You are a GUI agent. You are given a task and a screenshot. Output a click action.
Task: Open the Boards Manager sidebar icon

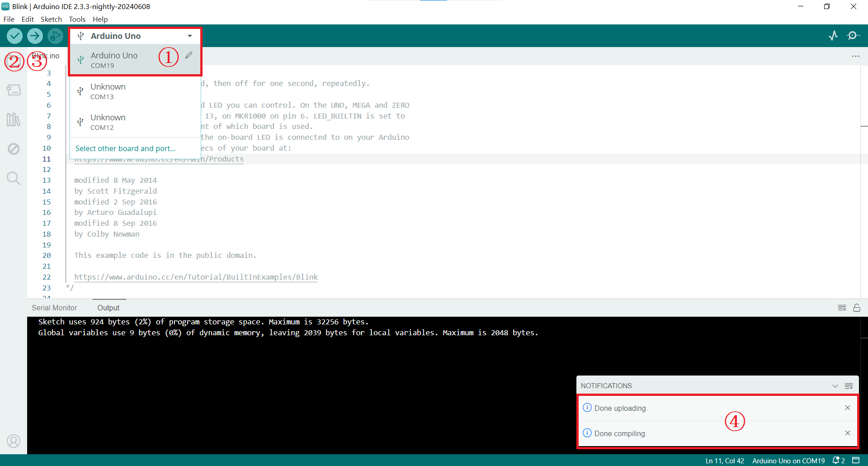pyautogui.click(x=14, y=90)
